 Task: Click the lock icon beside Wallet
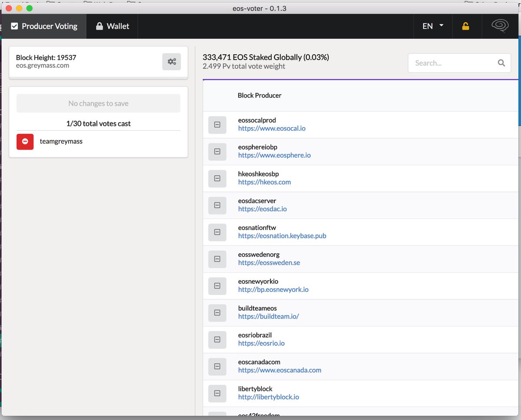(99, 26)
